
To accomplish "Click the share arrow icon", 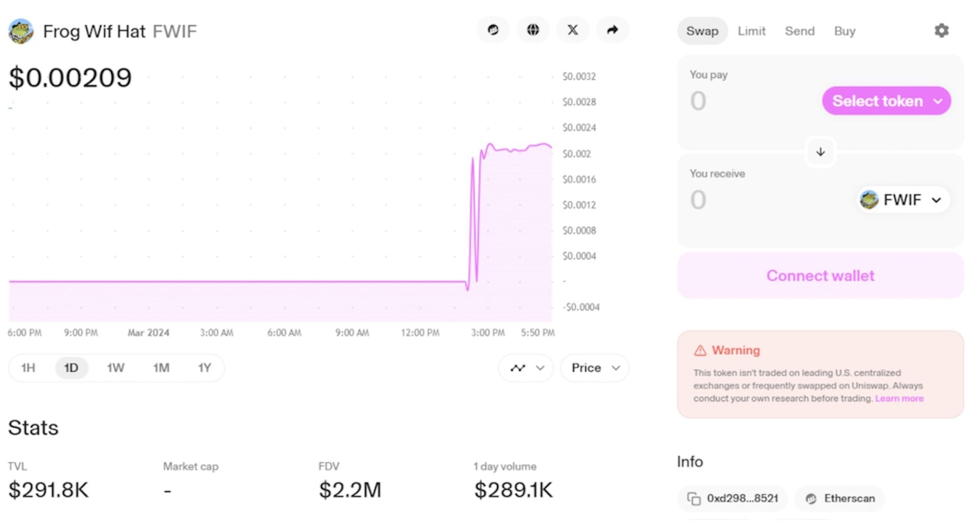I will [x=612, y=30].
